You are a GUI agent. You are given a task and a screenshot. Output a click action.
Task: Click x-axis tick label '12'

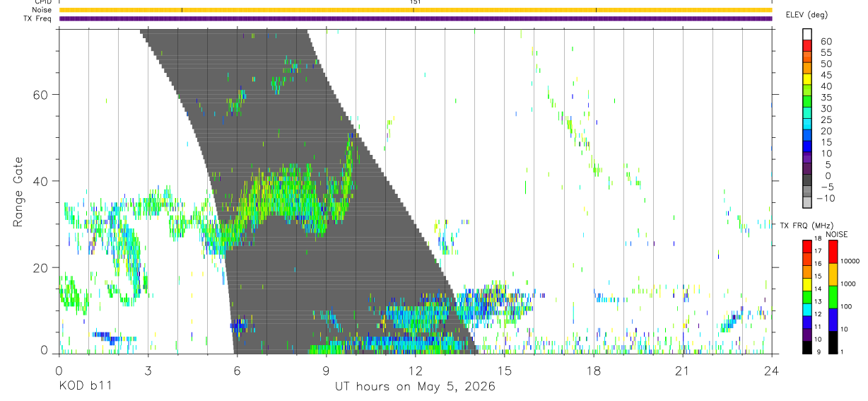(x=415, y=370)
